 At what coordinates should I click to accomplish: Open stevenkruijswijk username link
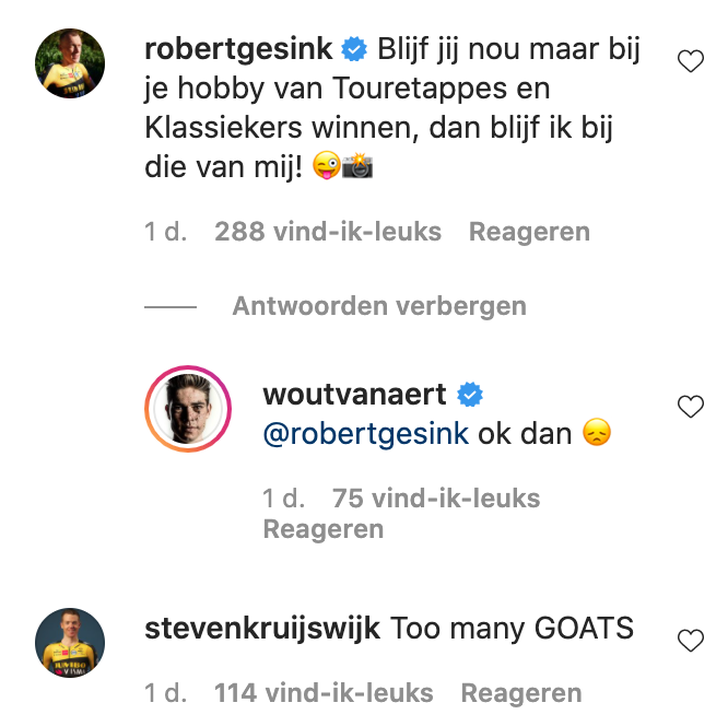click(262, 629)
